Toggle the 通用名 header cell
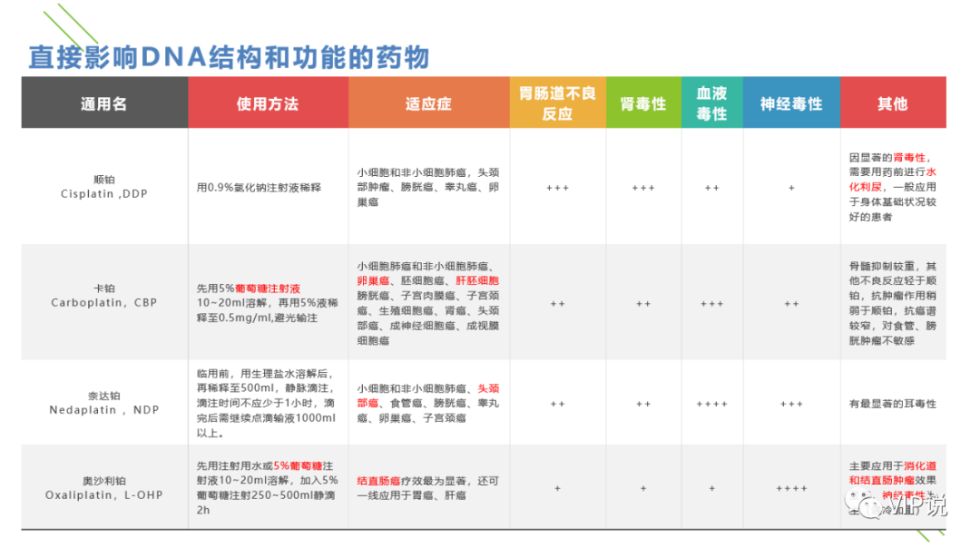The image size is (980, 548). click(x=103, y=103)
